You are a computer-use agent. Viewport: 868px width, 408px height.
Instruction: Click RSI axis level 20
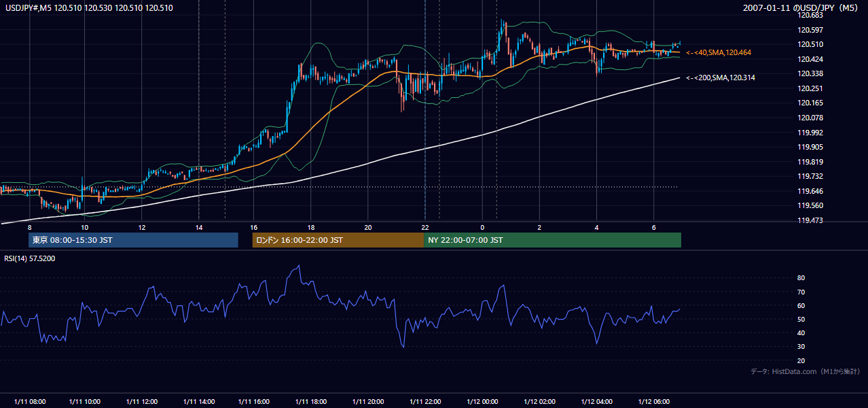801,360
